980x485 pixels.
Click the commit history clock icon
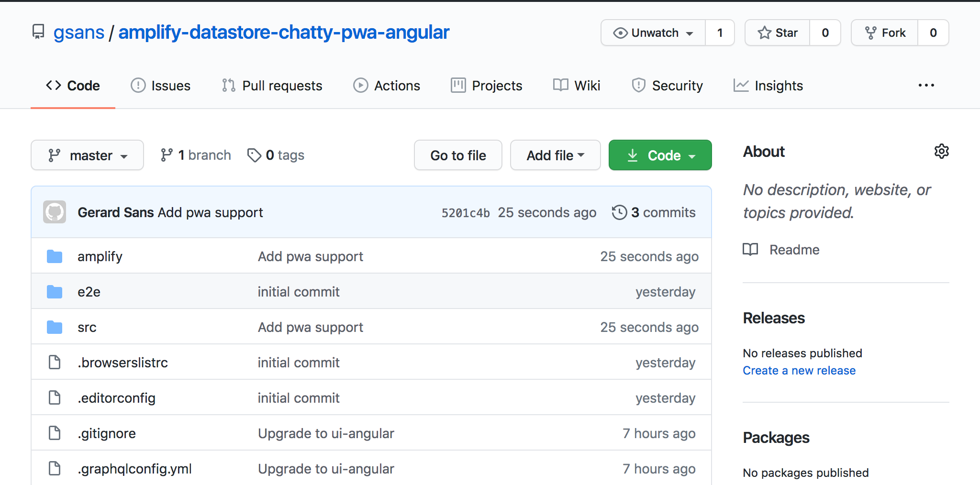click(619, 212)
